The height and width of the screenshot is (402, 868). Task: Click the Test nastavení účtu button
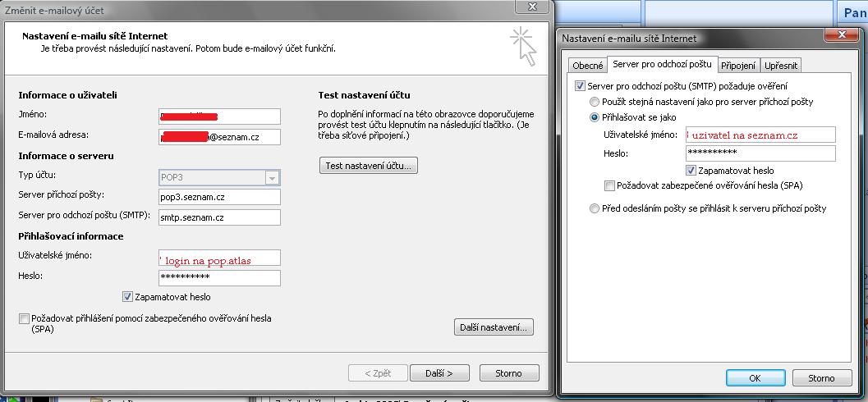coord(368,166)
